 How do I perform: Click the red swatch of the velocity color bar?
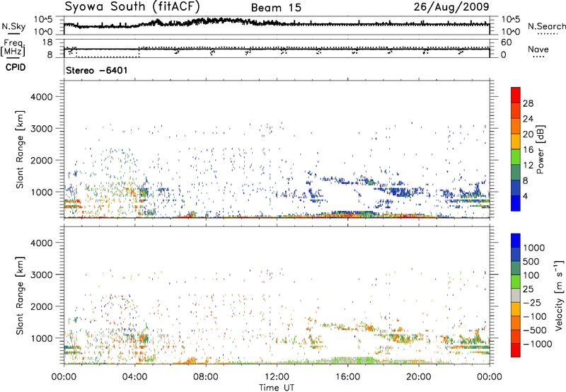point(516,350)
